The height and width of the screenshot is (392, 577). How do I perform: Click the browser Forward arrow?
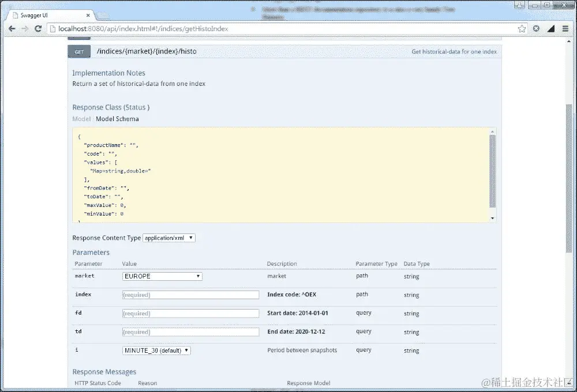pyautogui.click(x=25, y=29)
